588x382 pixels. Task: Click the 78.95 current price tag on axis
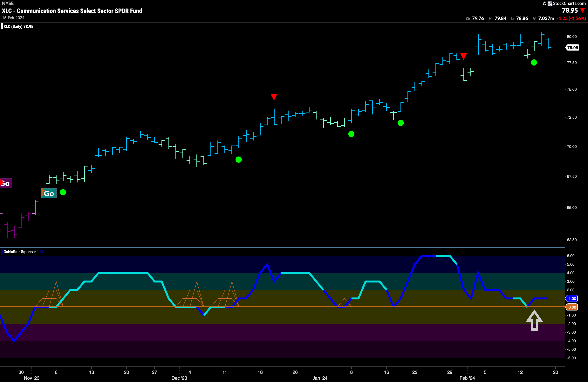[x=572, y=48]
